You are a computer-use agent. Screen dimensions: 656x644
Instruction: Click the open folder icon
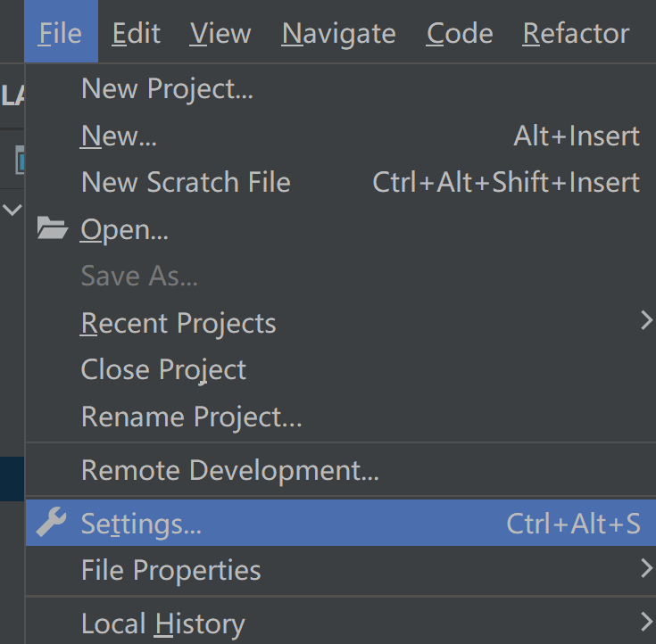[53, 230]
